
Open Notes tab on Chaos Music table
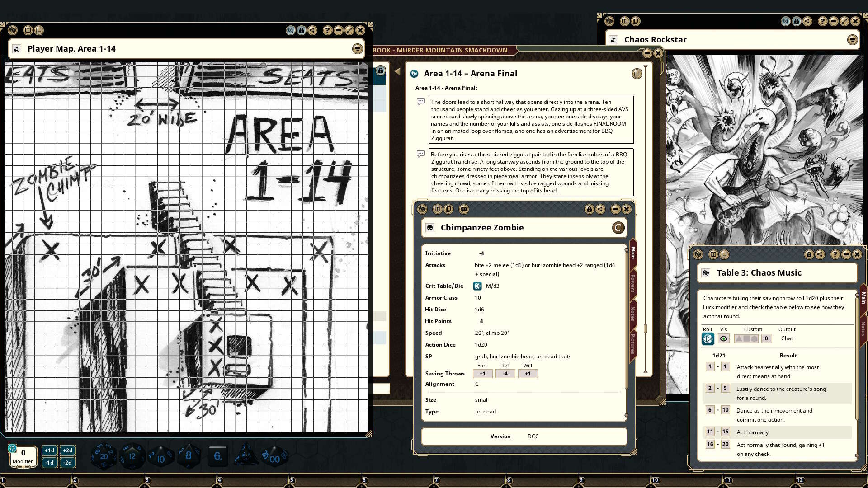(863, 328)
